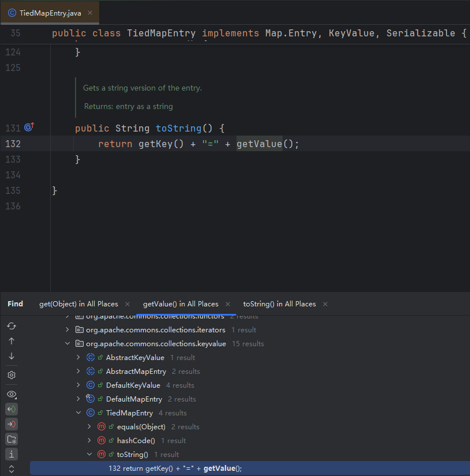The width and height of the screenshot is (470, 476).
Task: Switch to toString() in All Places tab
Action: point(279,304)
